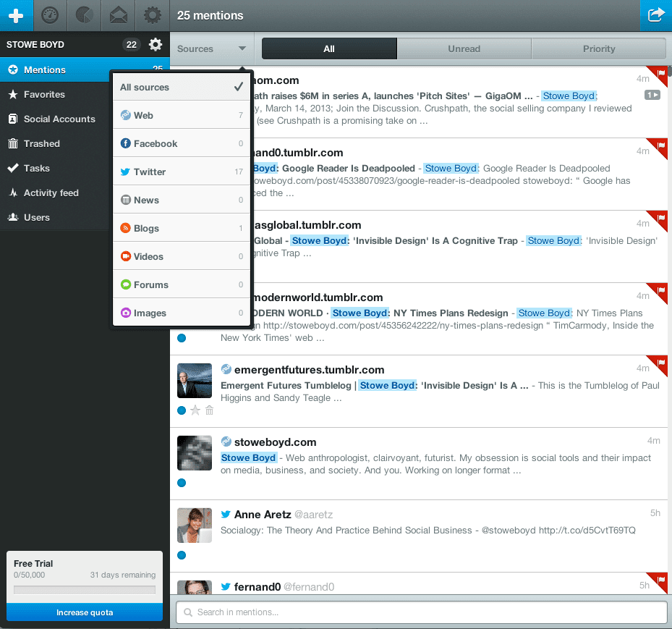Click the plus icon to create an alert
672x629 pixels.
17,15
